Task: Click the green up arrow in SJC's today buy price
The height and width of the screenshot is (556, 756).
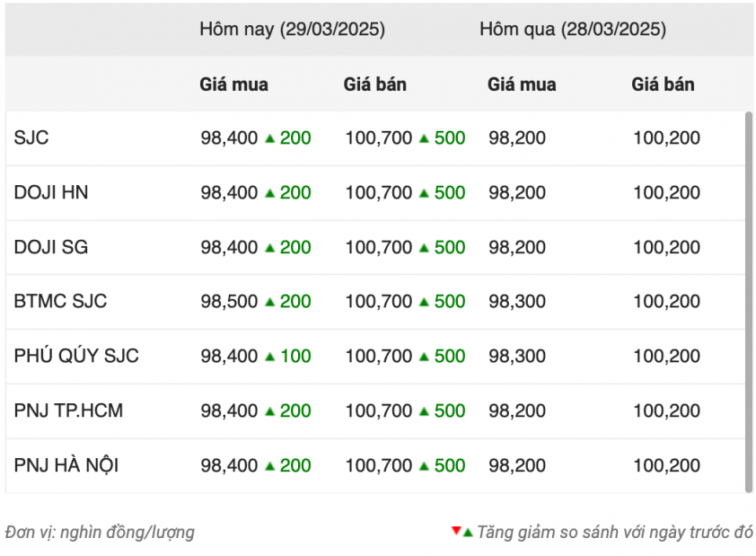Action: click(270, 139)
